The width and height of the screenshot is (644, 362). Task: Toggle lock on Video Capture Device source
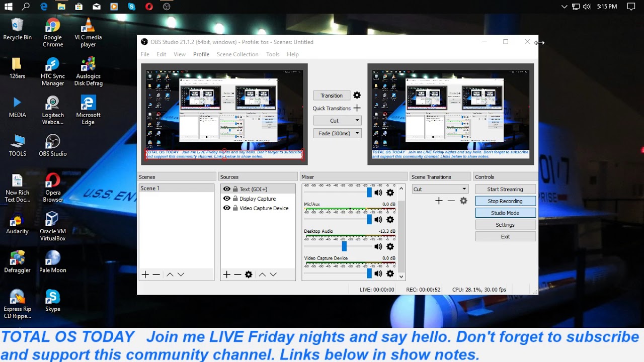(235, 208)
